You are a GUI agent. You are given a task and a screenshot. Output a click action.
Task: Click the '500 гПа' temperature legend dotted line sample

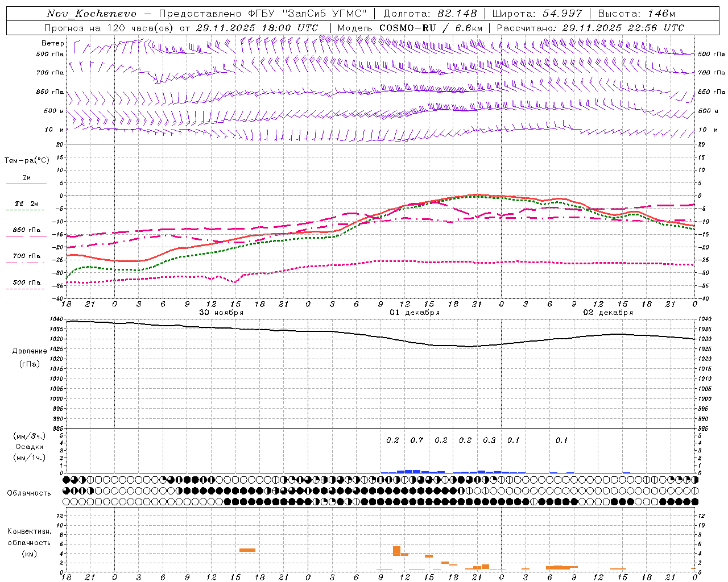click(26, 289)
